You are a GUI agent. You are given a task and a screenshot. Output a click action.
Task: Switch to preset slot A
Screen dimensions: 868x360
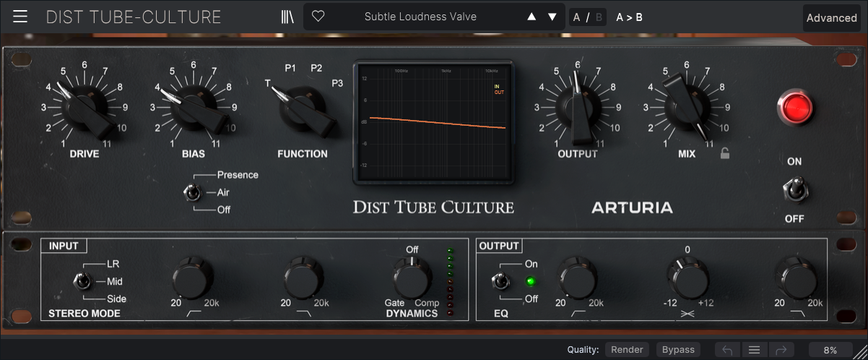[x=577, y=17]
